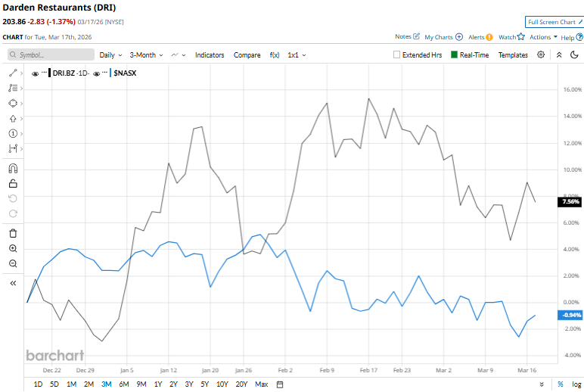The width and height of the screenshot is (584, 392).
Task: Click the Symbol search field
Action: pyautogui.click(x=51, y=55)
